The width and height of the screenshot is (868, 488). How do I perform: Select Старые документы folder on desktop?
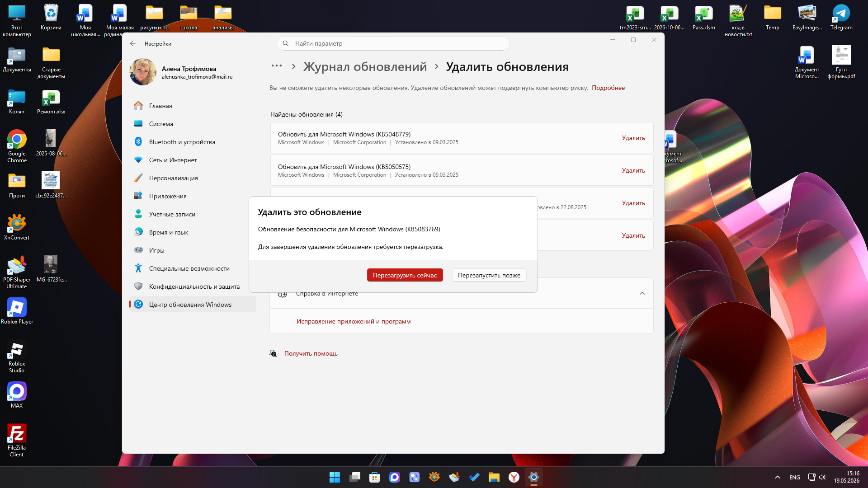[51, 62]
